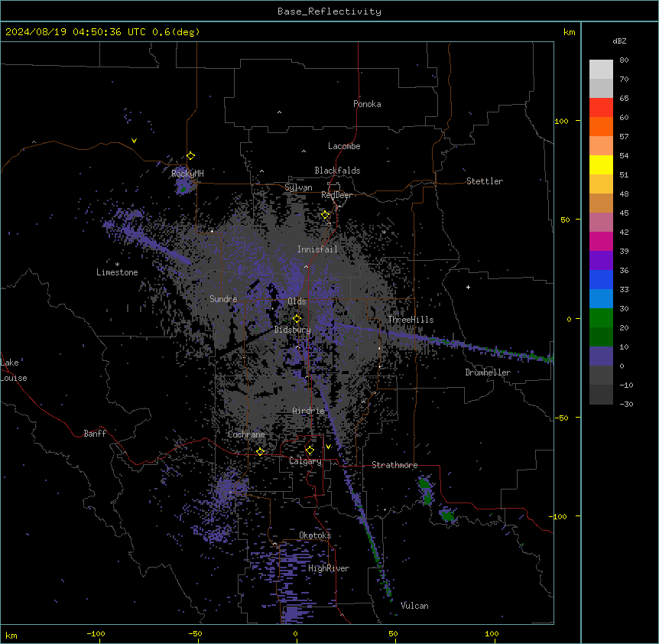Click the Airdrie label
Screen dimensions: 659x644
[308, 411]
